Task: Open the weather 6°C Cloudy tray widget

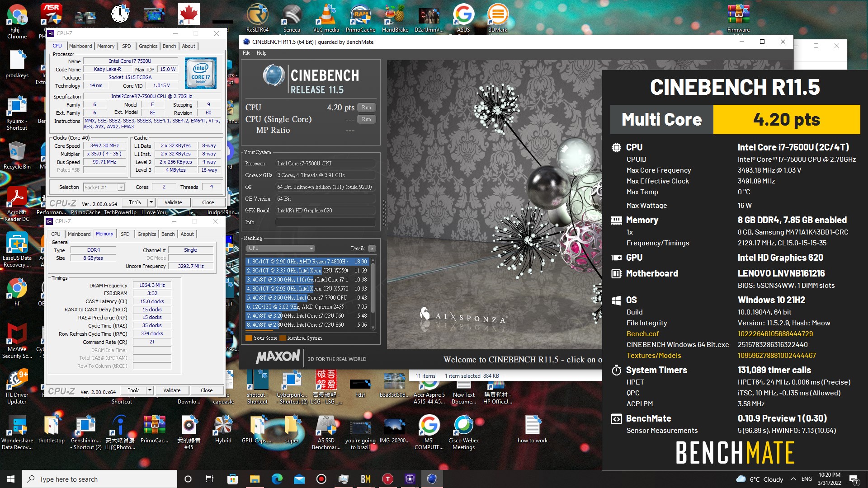Action: tap(759, 479)
